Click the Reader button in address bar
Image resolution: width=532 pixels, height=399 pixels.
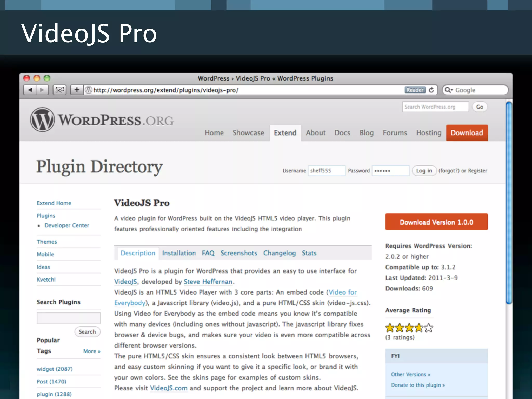click(415, 90)
